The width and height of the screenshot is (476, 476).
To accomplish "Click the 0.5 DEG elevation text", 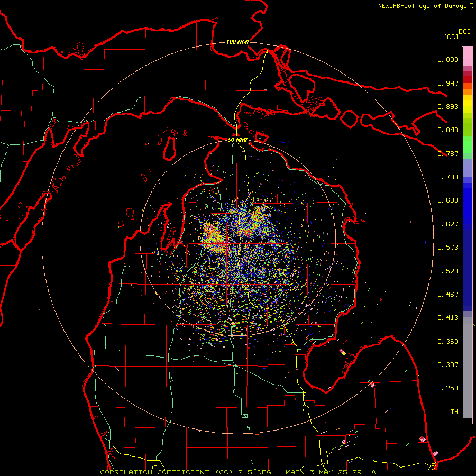I will click(254, 472).
